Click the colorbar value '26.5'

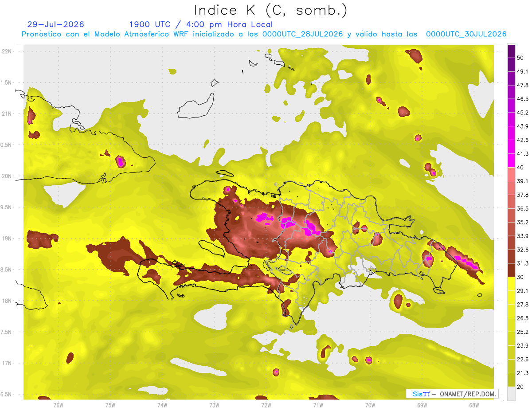click(522, 318)
